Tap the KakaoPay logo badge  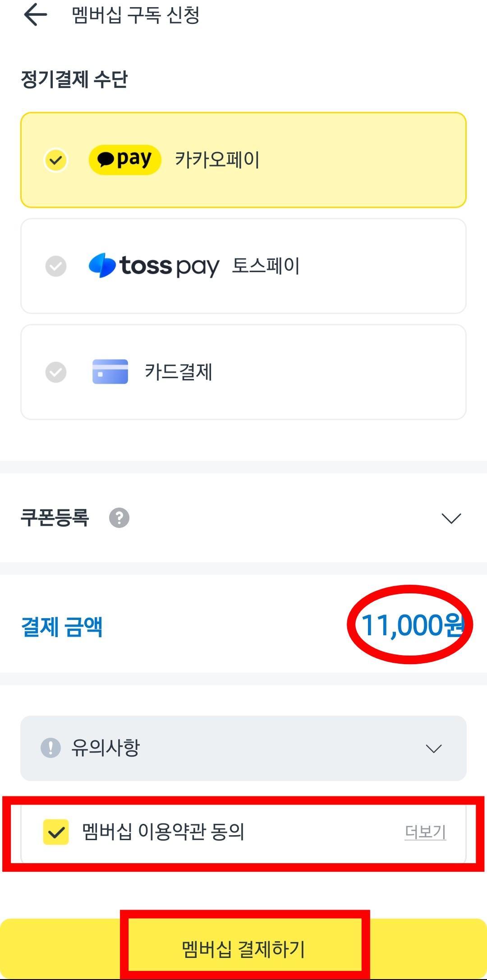[x=125, y=160]
